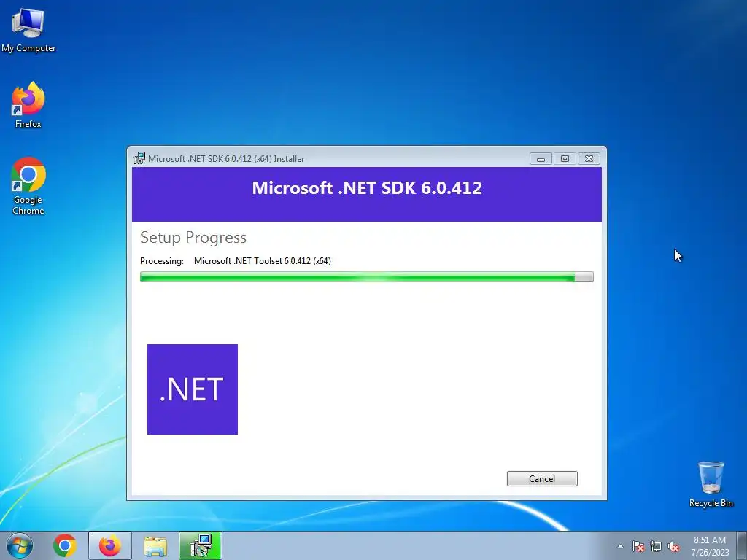Select the Recycle Bin desktop icon
This screenshot has width=747, height=560.
[711, 484]
